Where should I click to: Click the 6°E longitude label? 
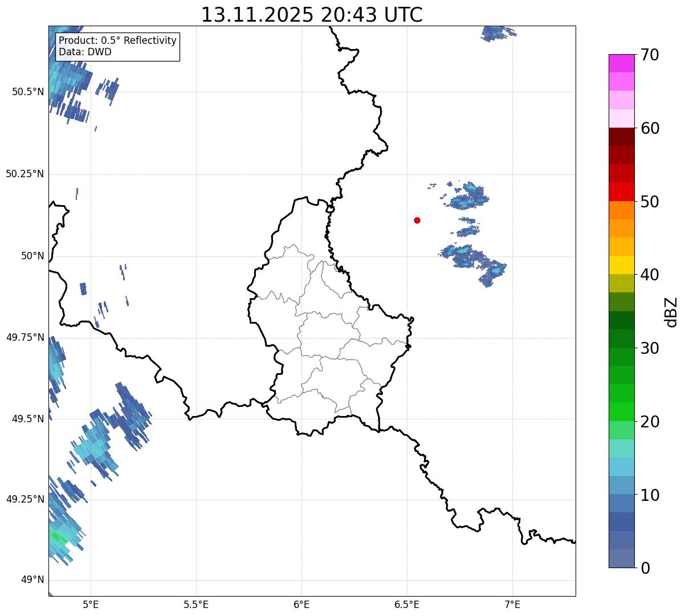(x=301, y=605)
